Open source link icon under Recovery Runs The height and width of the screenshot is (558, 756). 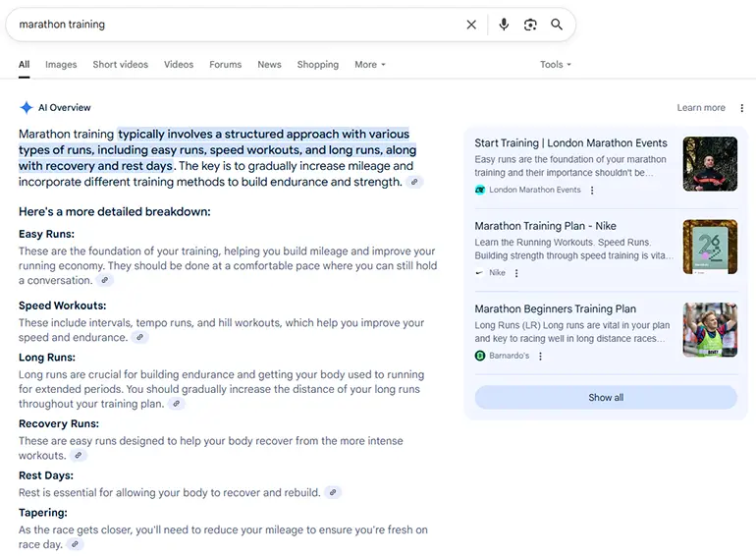pos(79,455)
